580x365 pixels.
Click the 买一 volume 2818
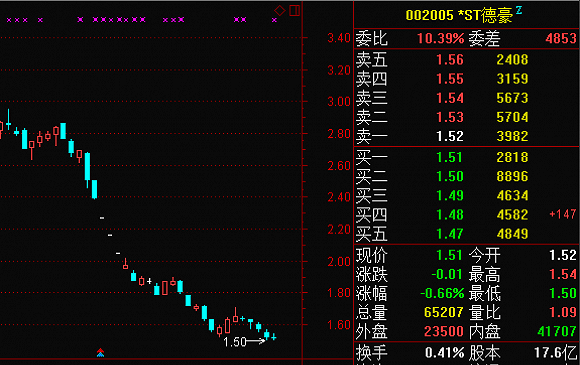[512, 158]
